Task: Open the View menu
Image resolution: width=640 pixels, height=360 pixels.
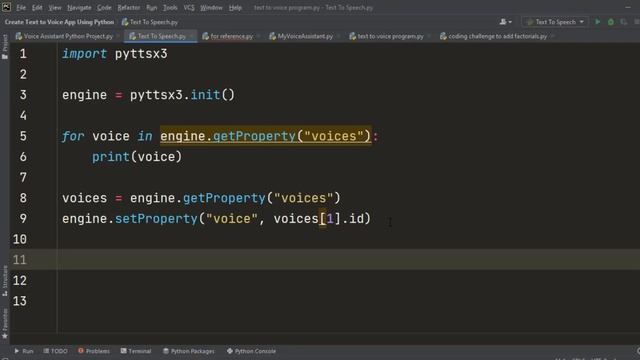Action: (x=55, y=8)
